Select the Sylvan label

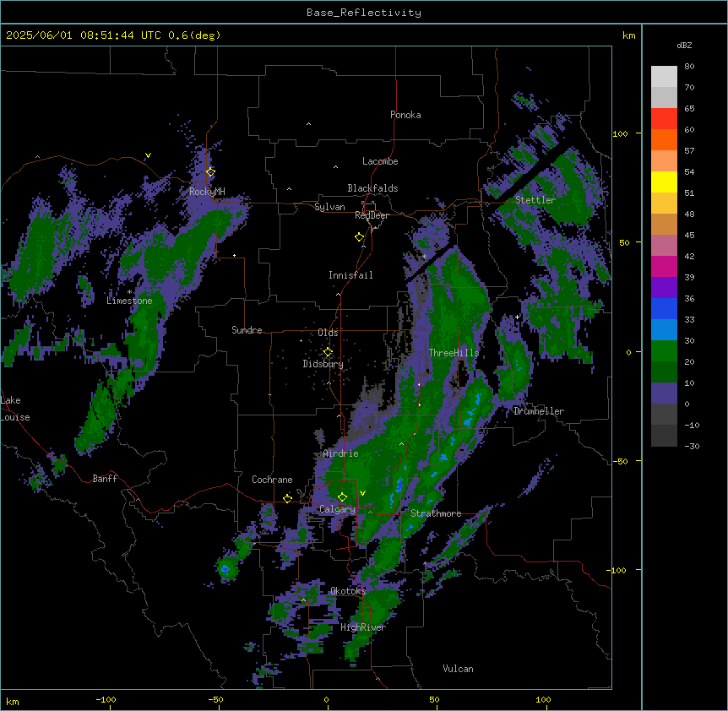click(x=329, y=207)
